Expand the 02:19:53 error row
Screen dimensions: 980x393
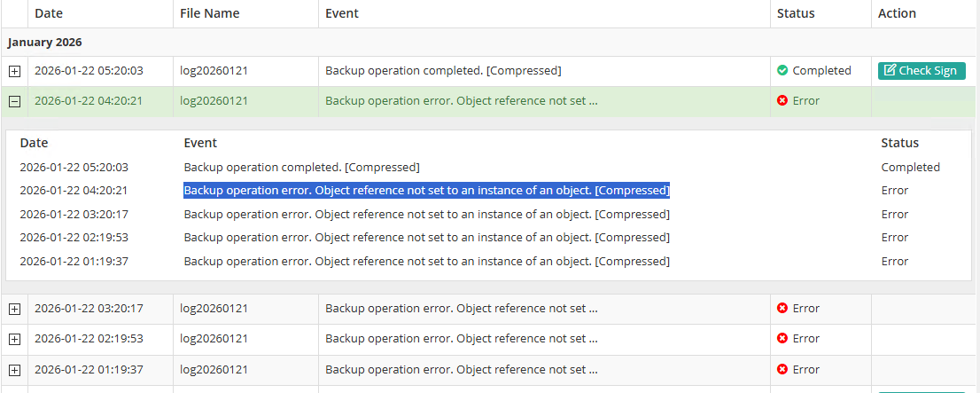click(14, 339)
